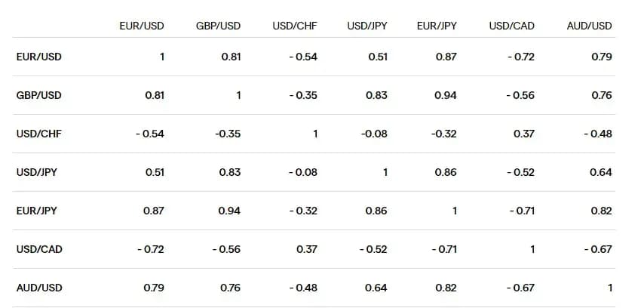644x308 pixels.
Task: Select -0.52 in the USD/CAD row
Action: pos(373,249)
